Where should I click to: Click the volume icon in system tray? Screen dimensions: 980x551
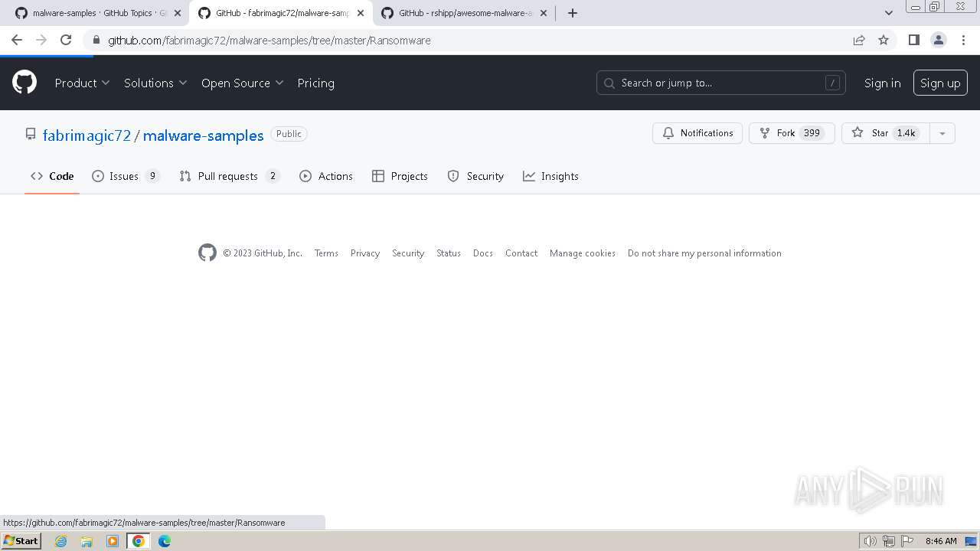871,541
